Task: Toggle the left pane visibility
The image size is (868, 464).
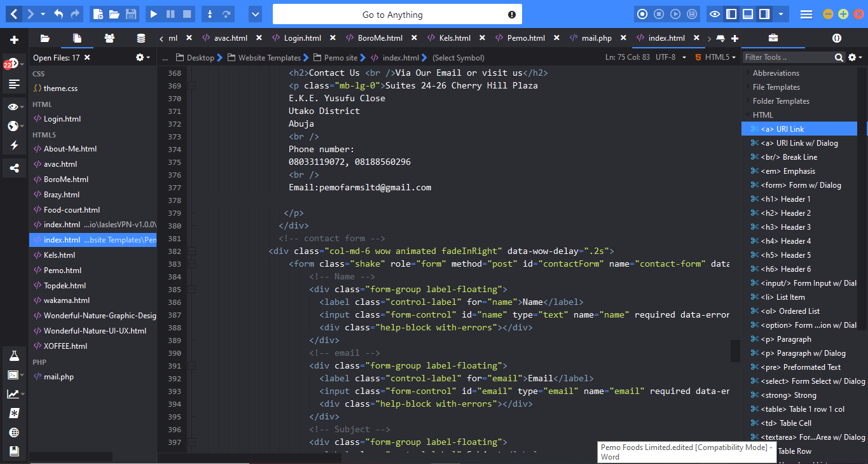Action: click(732, 14)
